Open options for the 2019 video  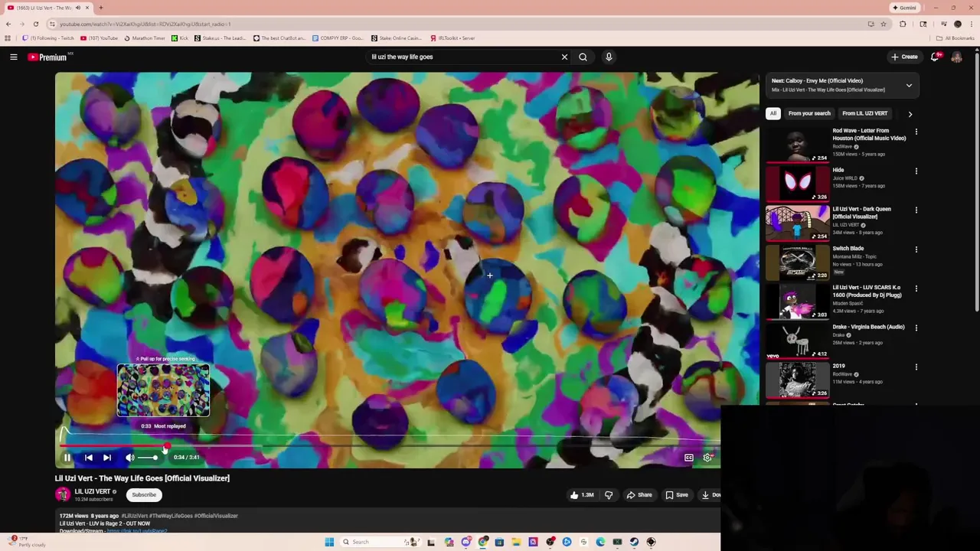(x=916, y=367)
